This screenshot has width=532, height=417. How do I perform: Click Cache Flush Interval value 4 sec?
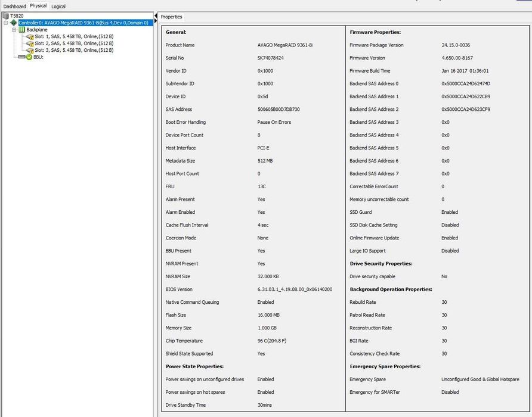263,225
